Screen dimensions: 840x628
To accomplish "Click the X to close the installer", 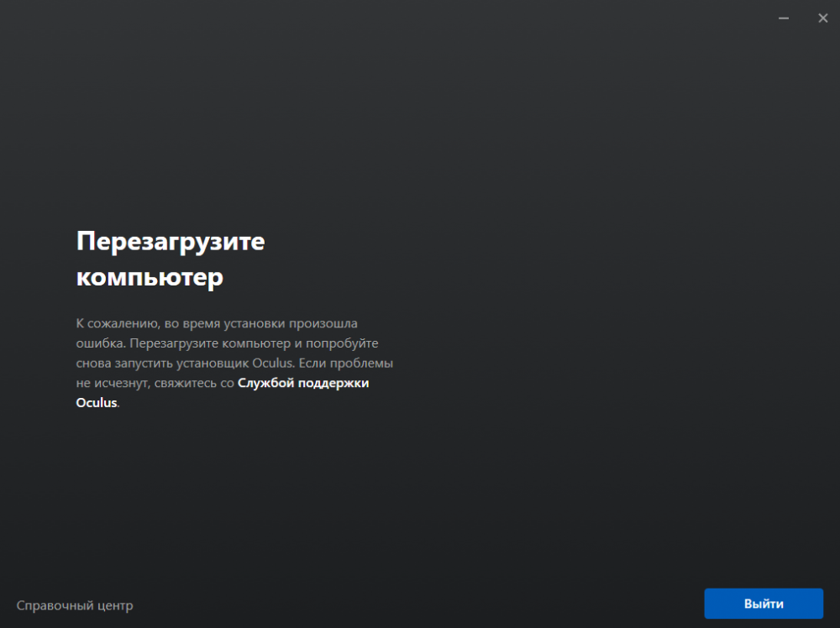I will [822, 17].
